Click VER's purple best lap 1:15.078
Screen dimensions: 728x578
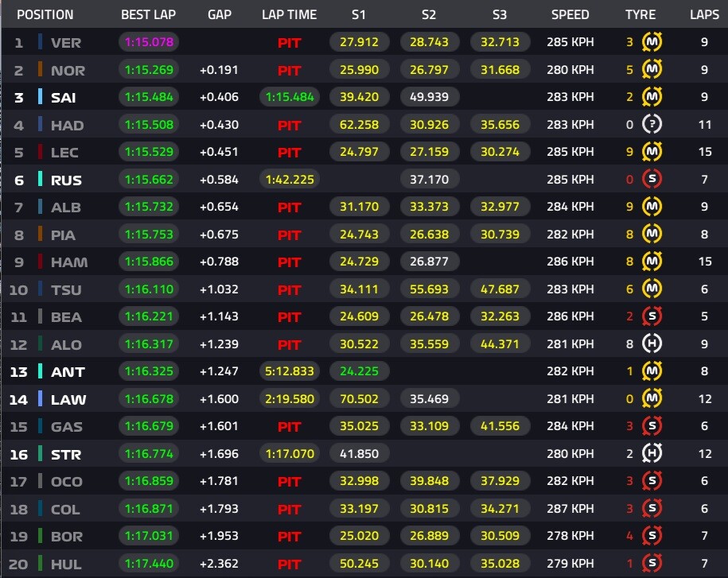tap(149, 42)
